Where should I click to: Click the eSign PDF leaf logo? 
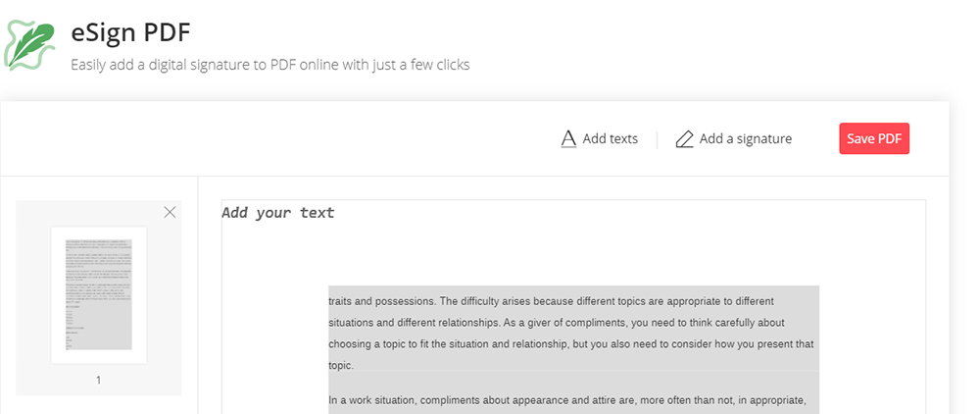(28, 45)
